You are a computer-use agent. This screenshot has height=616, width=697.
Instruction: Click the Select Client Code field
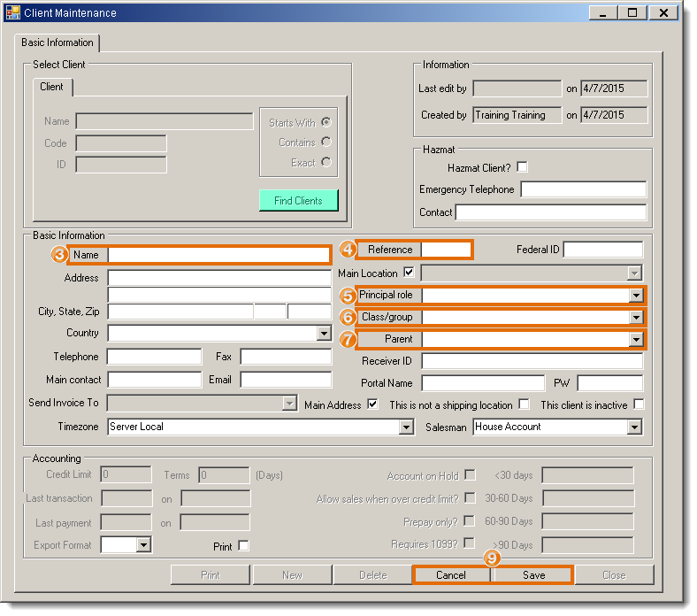[121, 143]
